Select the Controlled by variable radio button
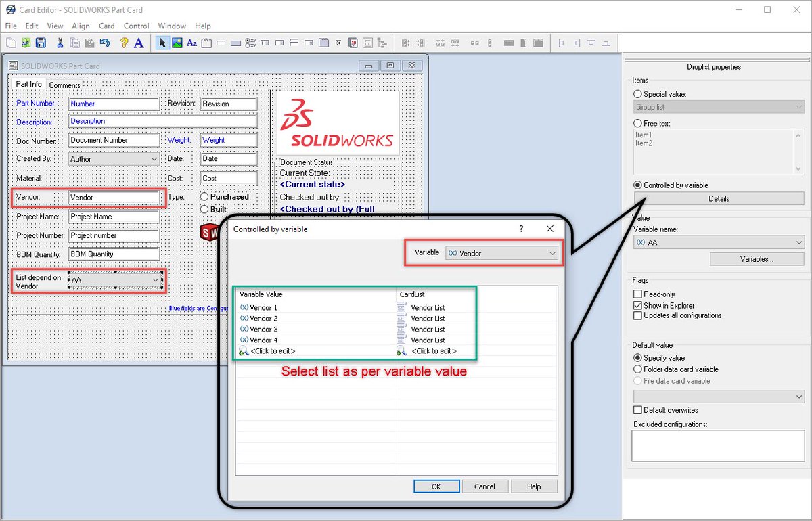Image resolution: width=812 pixels, height=521 pixels. pyautogui.click(x=637, y=185)
